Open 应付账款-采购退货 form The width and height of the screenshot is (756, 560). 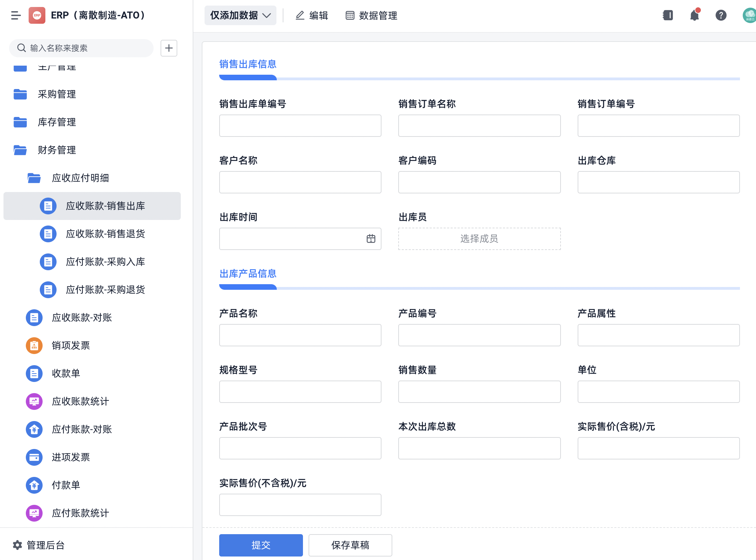[x=92, y=290]
